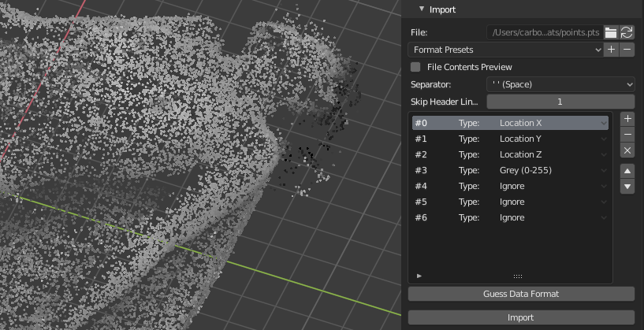Change the type of column #5 Ignore
The width and height of the screenshot is (644, 330).
(x=553, y=202)
